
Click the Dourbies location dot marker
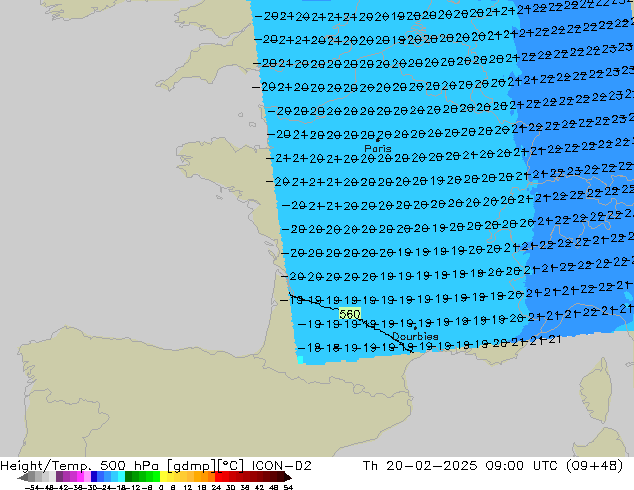[415, 328]
